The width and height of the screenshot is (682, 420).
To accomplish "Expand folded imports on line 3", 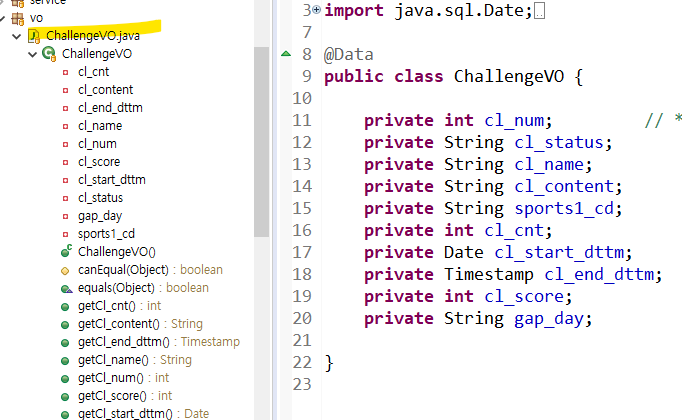I will click(316, 9).
